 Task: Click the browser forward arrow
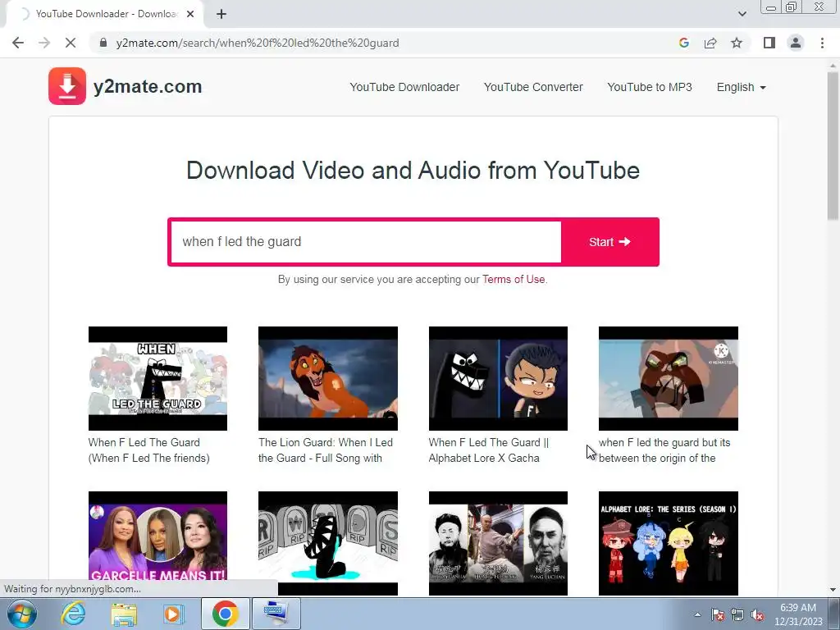pos(44,43)
